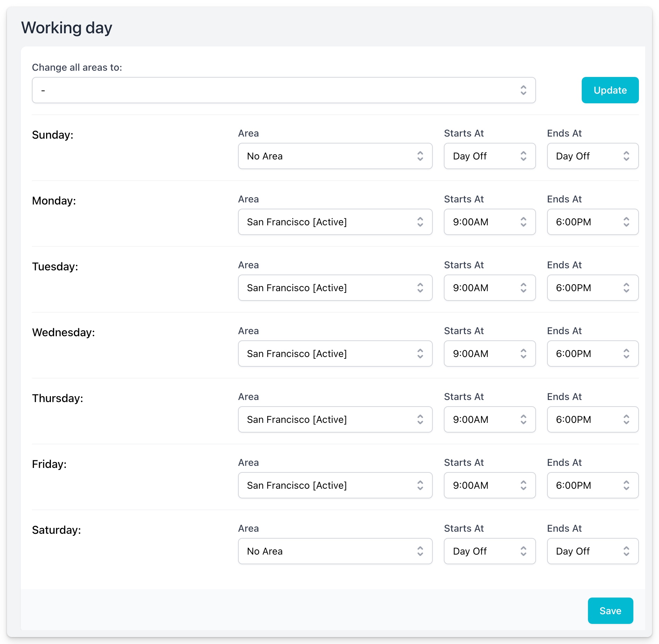Viewport: 659px width, 644px height.
Task: Open the 'Change all areas to' dropdown
Action: (283, 90)
